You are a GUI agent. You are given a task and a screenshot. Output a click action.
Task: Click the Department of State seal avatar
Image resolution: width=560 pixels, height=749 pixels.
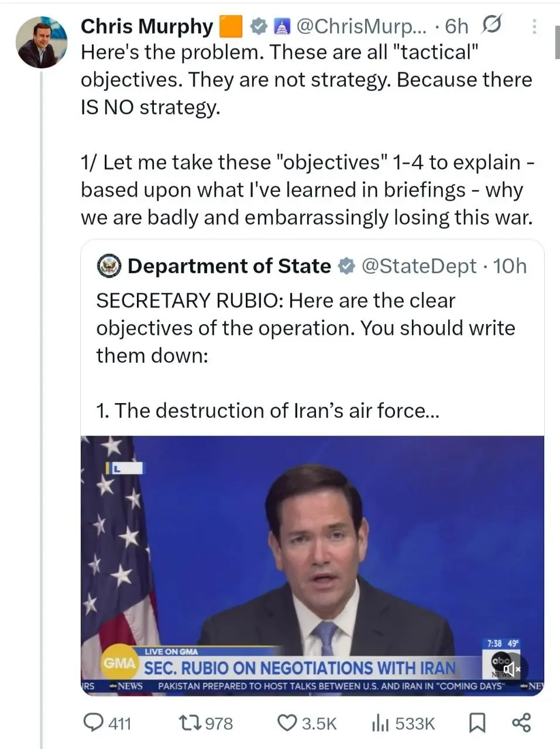click(x=109, y=266)
